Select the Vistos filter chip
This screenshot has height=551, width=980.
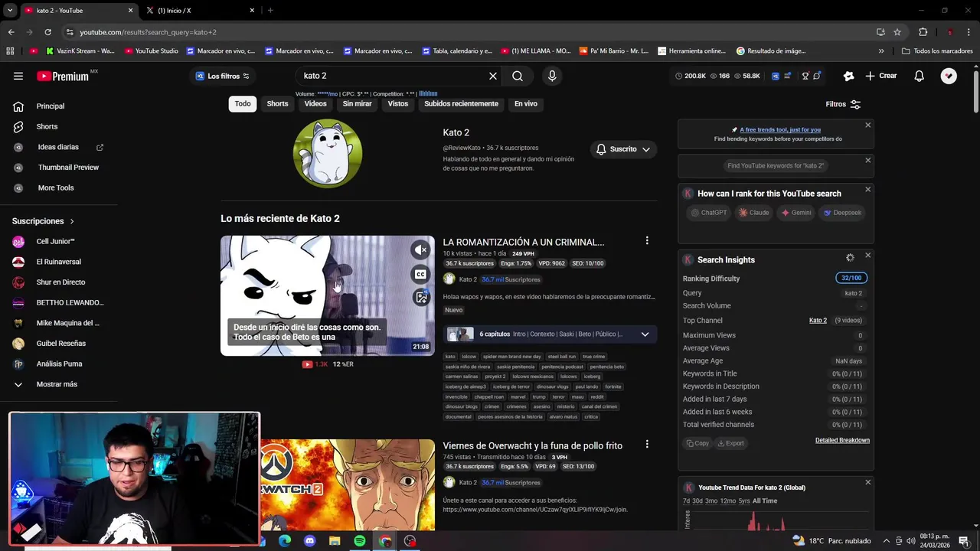[398, 104]
